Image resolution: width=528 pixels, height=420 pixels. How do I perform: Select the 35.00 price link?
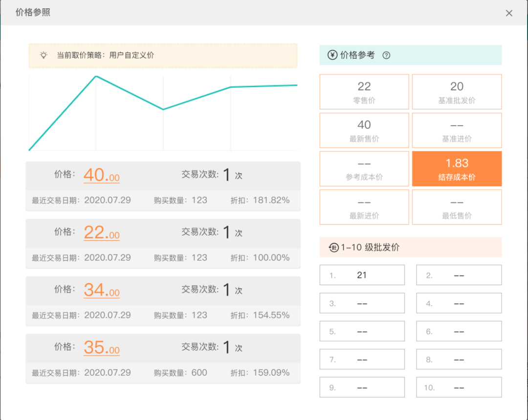102,347
